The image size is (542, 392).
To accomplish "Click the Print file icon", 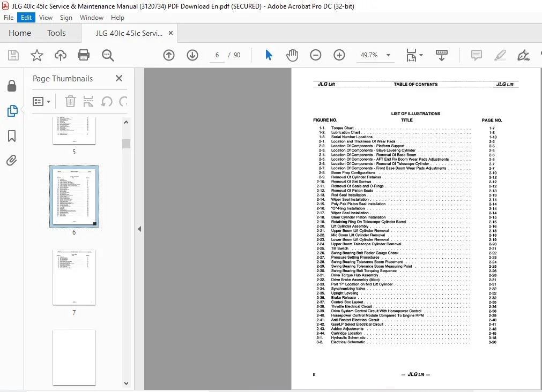I will click(84, 55).
